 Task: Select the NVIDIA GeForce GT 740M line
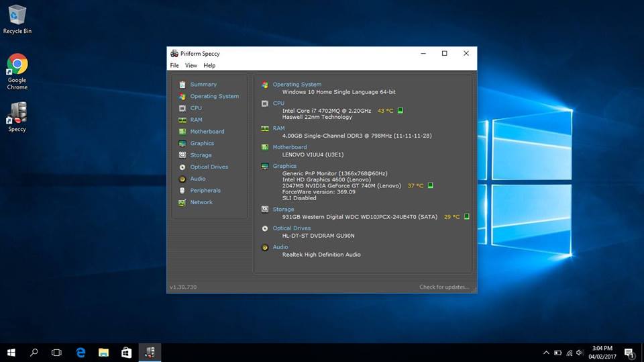tap(341, 186)
